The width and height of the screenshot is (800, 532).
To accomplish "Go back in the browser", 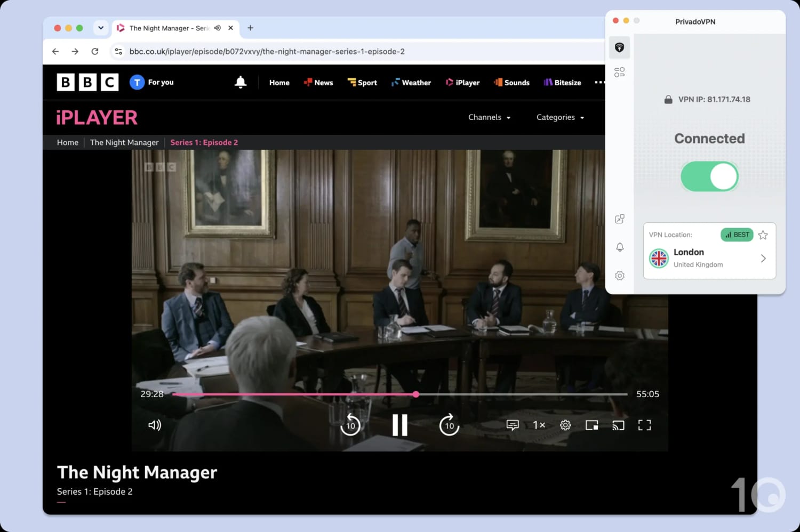I will (x=55, y=51).
